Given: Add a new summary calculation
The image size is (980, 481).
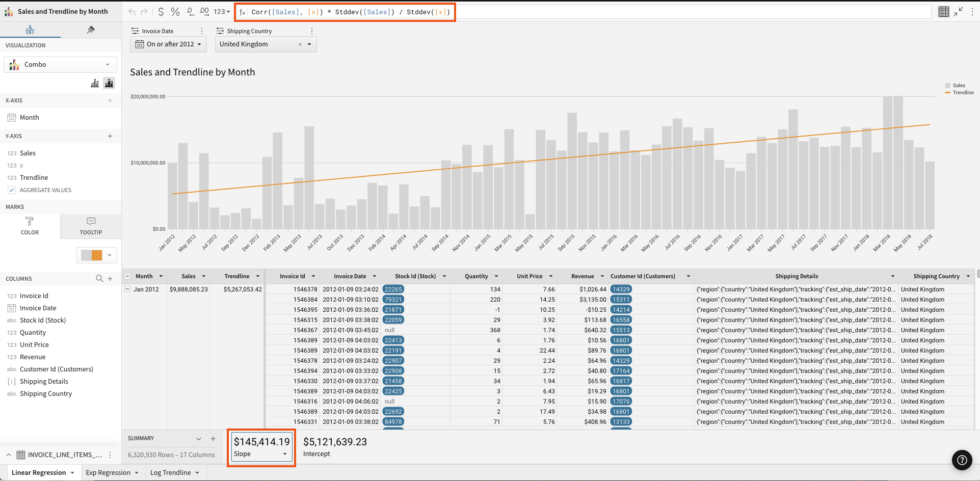Looking at the screenshot, I should pos(213,438).
